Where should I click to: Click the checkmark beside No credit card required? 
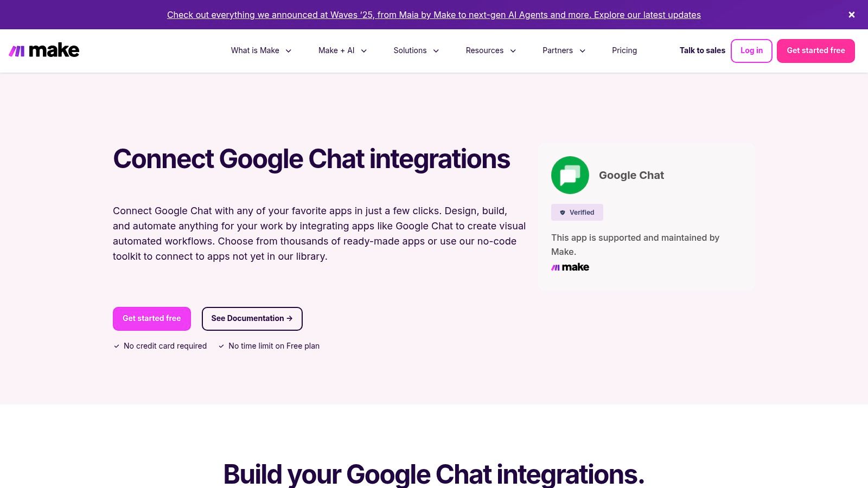pos(116,345)
